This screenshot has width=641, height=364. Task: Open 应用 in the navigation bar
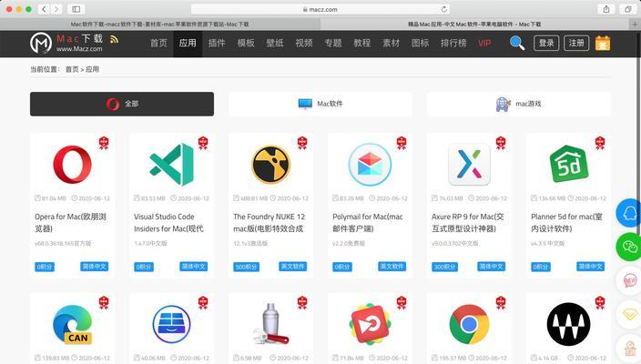pos(188,43)
